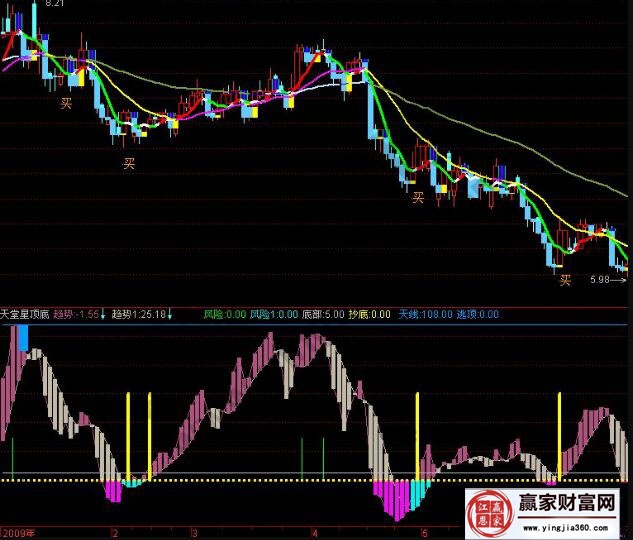Select the 底部:5.00 indicator label
This screenshot has height=540, width=633.
point(322,315)
